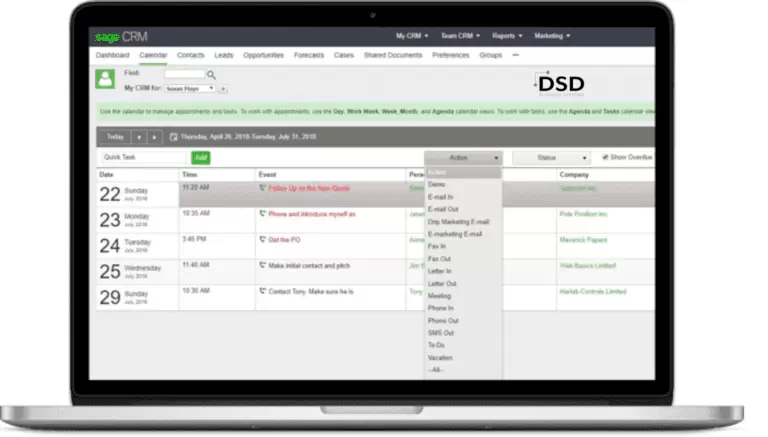The image size is (768, 437).
Task: Choose Vacation in the Action dropdown list
Action: [440, 357]
